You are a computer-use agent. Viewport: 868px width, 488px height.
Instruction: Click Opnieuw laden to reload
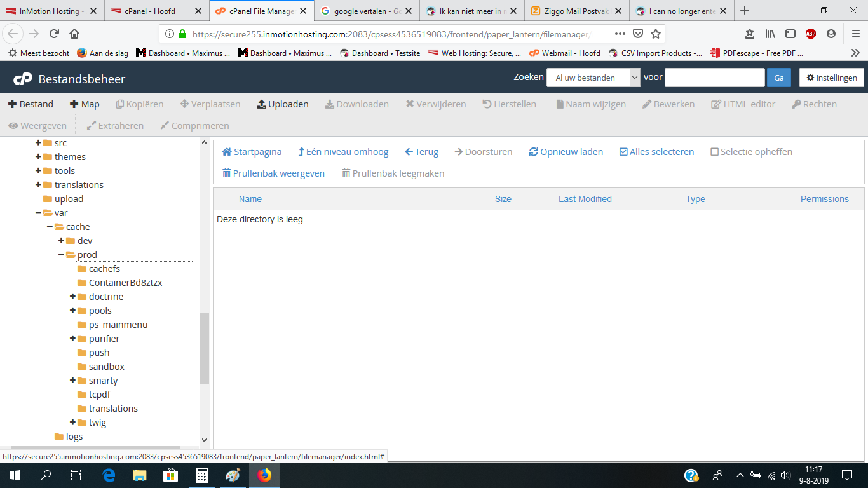point(566,152)
